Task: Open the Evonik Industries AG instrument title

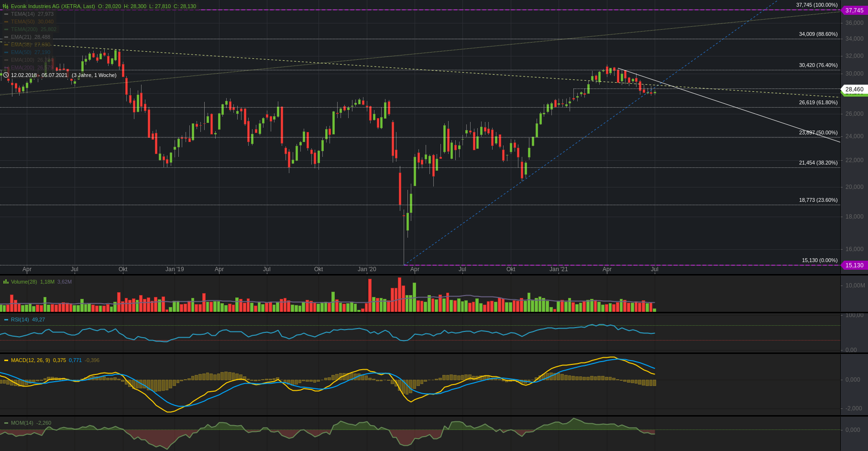Action: point(53,7)
